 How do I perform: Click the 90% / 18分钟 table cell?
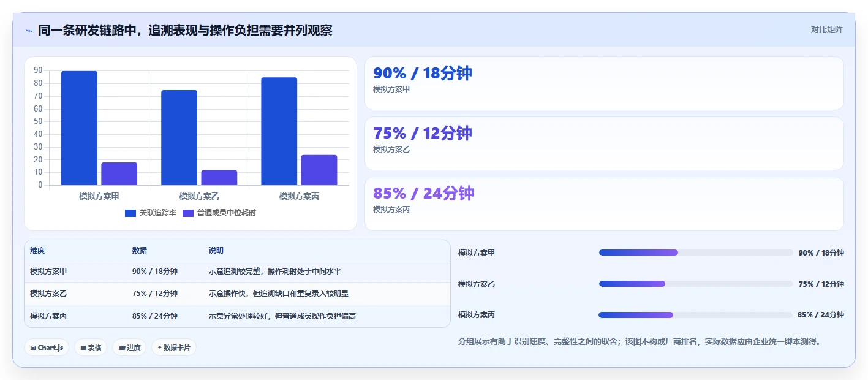tap(155, 272)
